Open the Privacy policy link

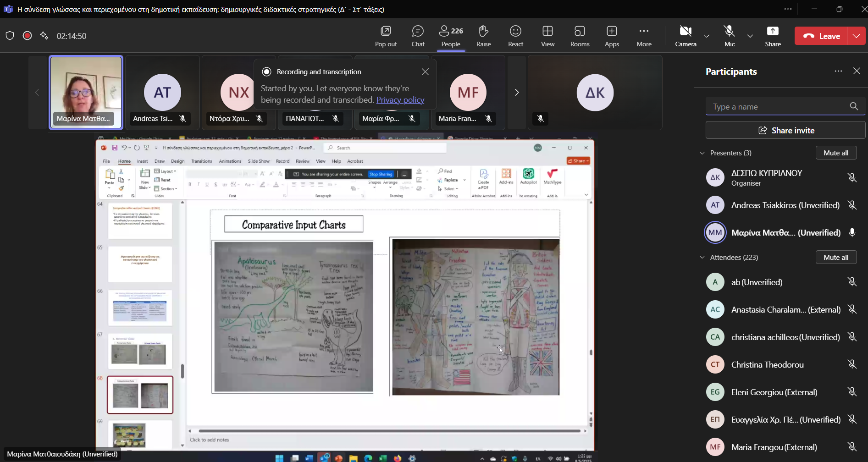pyautogui.click(x=400, y=100)
